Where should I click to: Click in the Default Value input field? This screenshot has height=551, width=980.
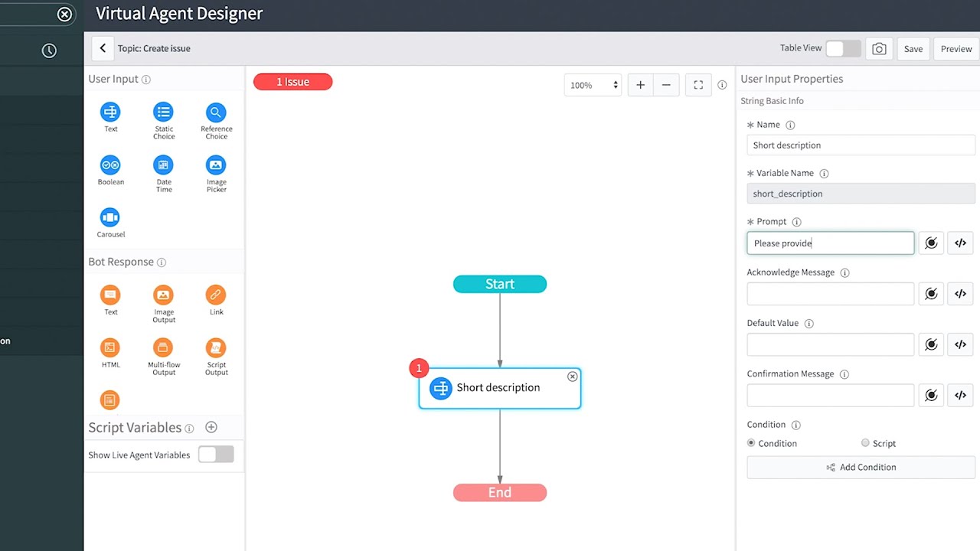click(x=830, y=344)
